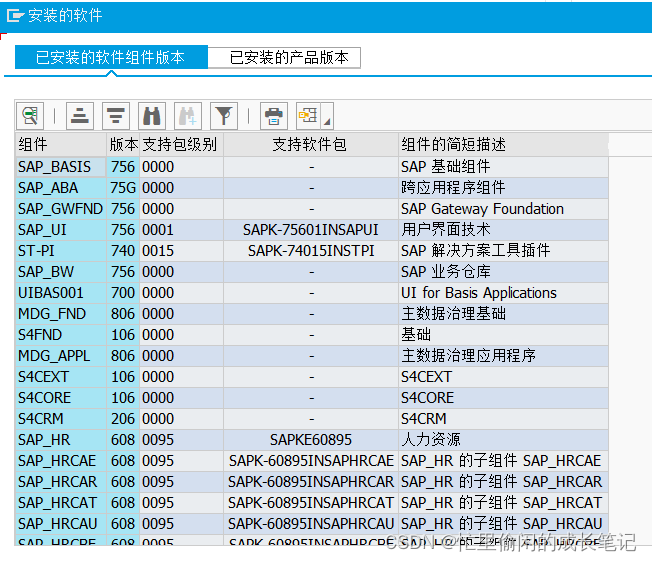Select the 版本 column header
Viewport: 652px width, 561px height.
pyautogui.click(x=123, y=145)
